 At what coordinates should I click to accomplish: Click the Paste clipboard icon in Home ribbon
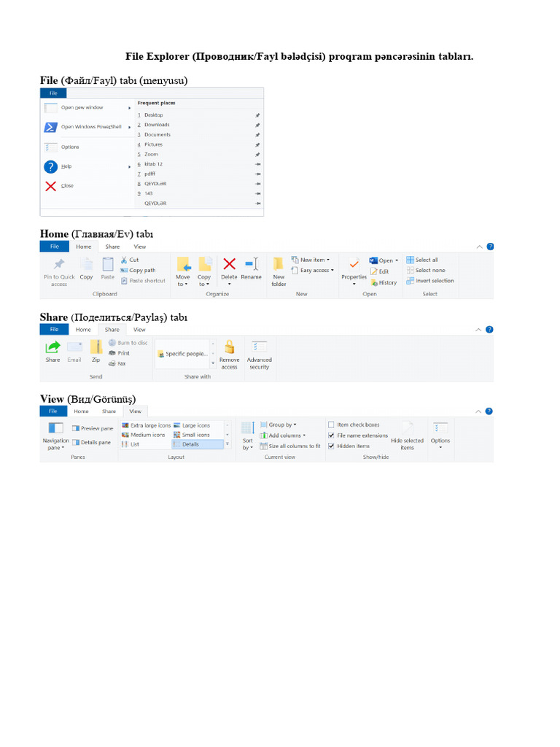108,263
